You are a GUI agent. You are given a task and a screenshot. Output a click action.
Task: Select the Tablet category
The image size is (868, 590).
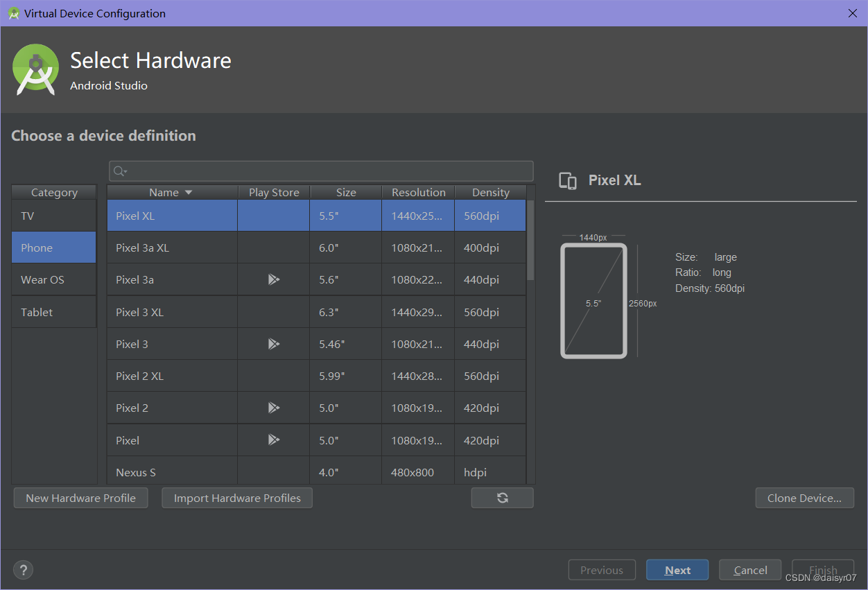pyautogui.click(x=54, y=312)
